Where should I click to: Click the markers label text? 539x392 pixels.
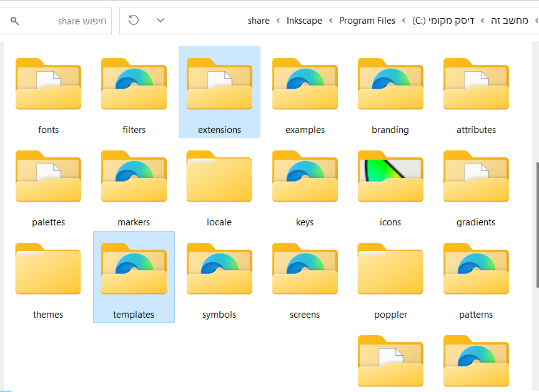(x=134, y=222)
